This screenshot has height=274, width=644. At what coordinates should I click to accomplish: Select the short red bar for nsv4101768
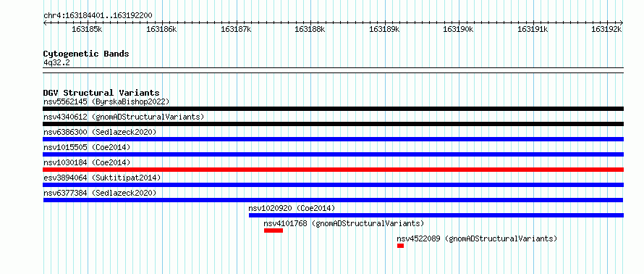point(274,231)
